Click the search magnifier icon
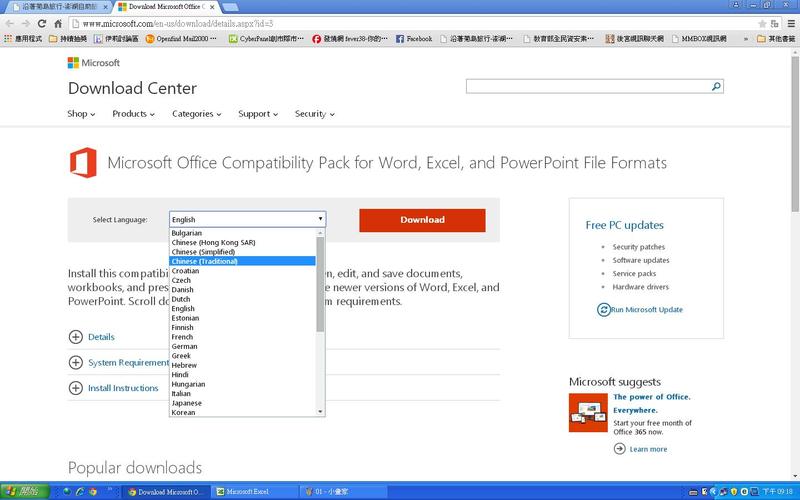 716,86
